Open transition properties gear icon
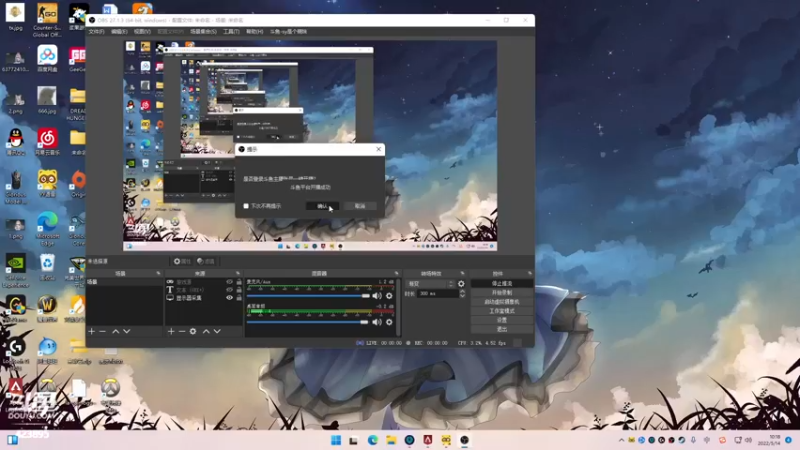 461,284
